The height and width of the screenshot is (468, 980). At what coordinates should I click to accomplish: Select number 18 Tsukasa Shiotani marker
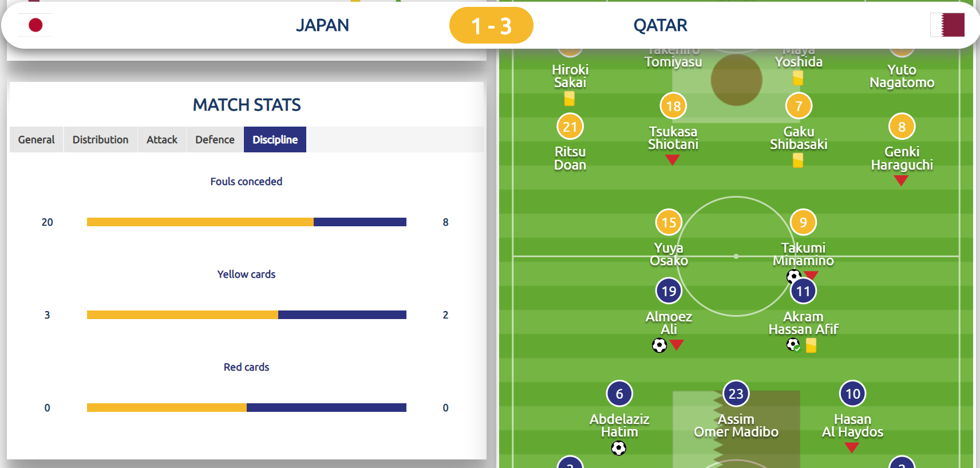[673, 106]
